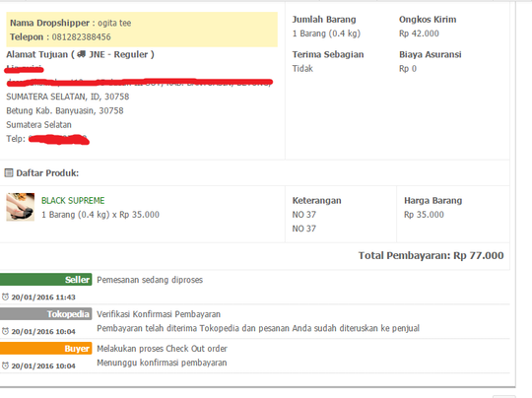This screenshot has height=398, width=532.
Task: Select the Total Pembayaran Rp 77.000 text
Action: [431, 255]
